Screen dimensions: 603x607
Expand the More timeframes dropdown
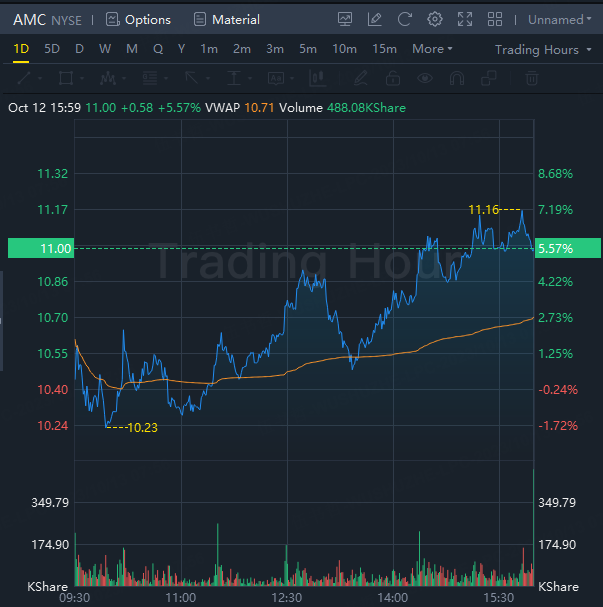(x=432, y=49)
